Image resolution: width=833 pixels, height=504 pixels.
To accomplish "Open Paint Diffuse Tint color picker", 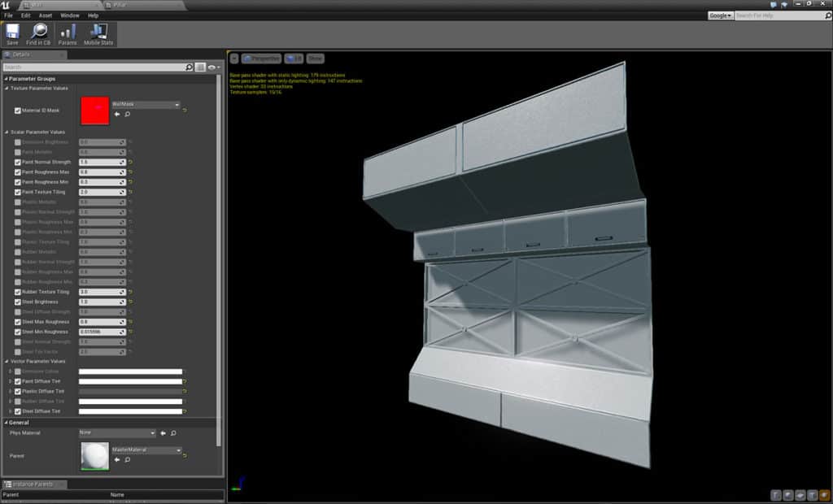I will point(131,381).
